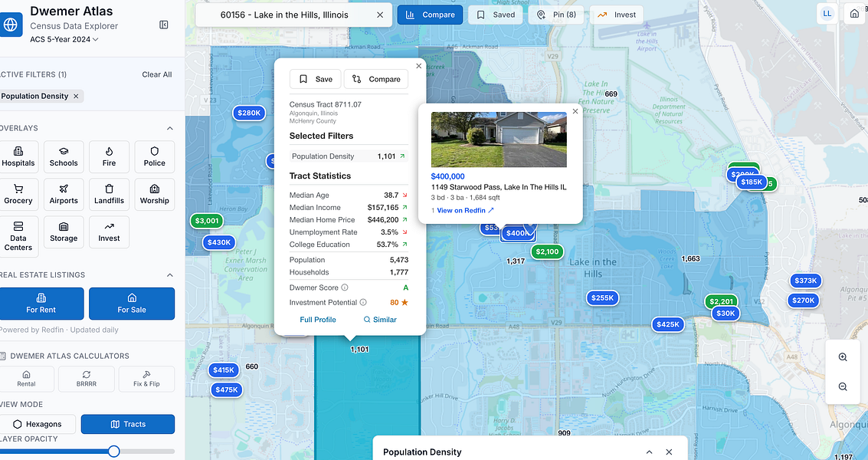Screen dimensions: 868x460
Task: Toggle the Data Centers overlay
Action: point(18,237)
